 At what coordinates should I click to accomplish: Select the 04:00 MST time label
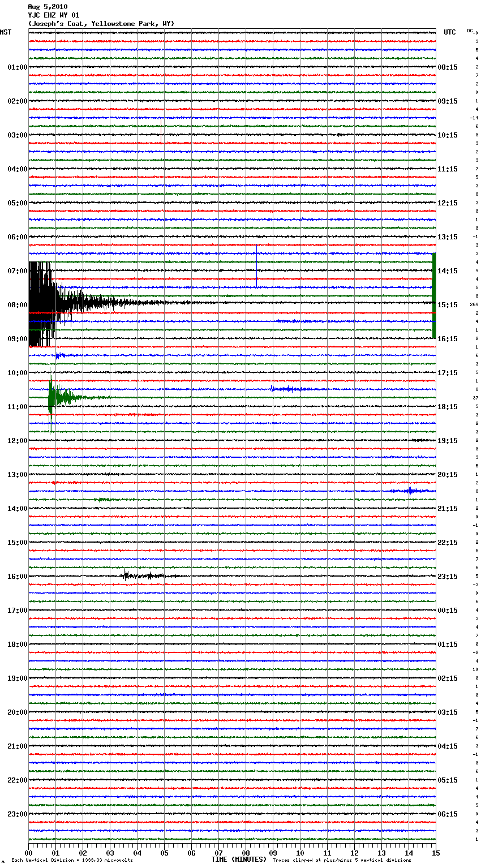pyautogui.click(x=18, y=169)
